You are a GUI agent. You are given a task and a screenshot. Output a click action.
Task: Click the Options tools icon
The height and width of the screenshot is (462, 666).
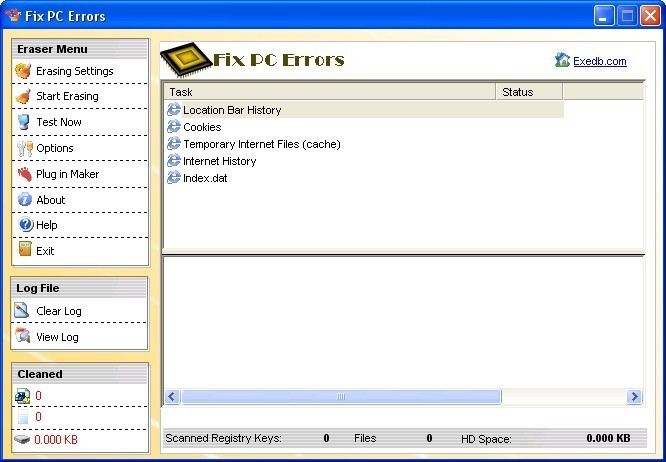(x=25, y=148)
